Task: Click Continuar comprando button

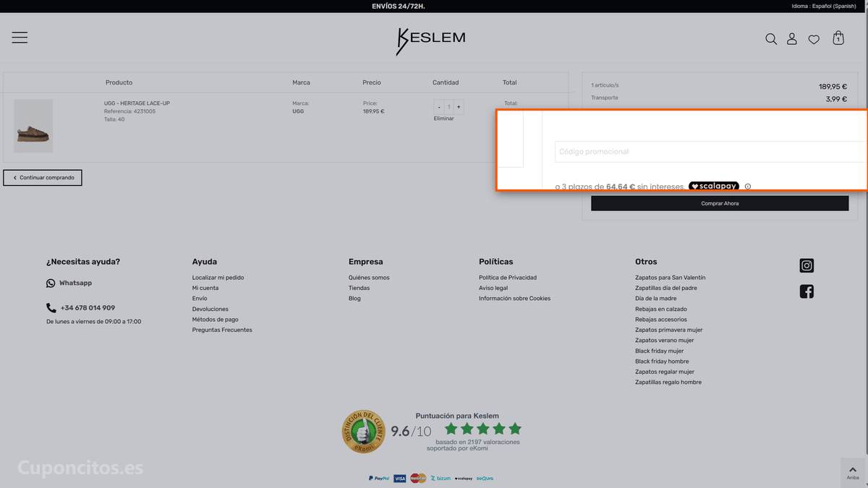Action: (43, 177)
